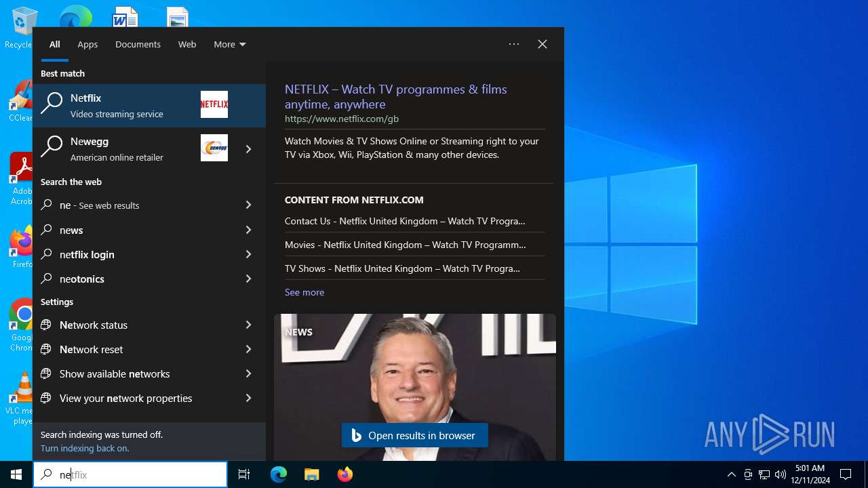Open View your network properties setting

click(132, 398)
